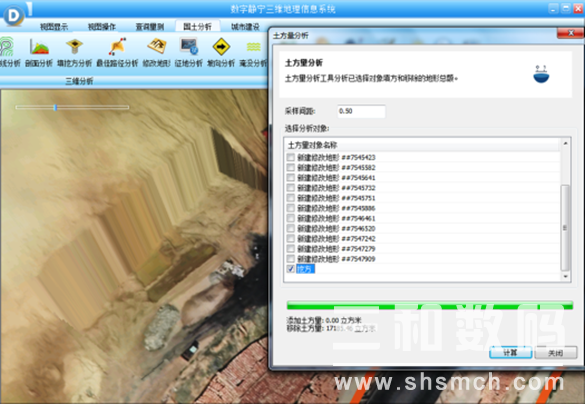The width and height of the screenshot is (585, 404).
Task: Tick the terrain item ##7546461 checkbox
Action: 291,218
